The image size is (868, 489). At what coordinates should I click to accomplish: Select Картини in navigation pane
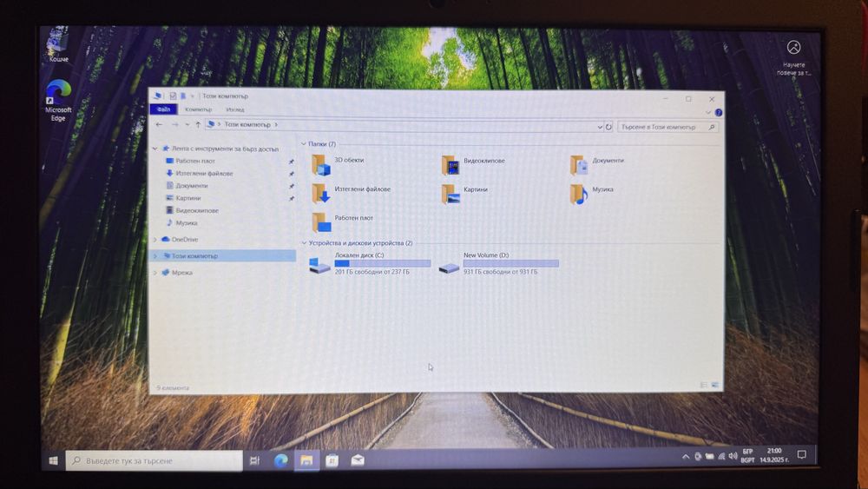point(188,198)
